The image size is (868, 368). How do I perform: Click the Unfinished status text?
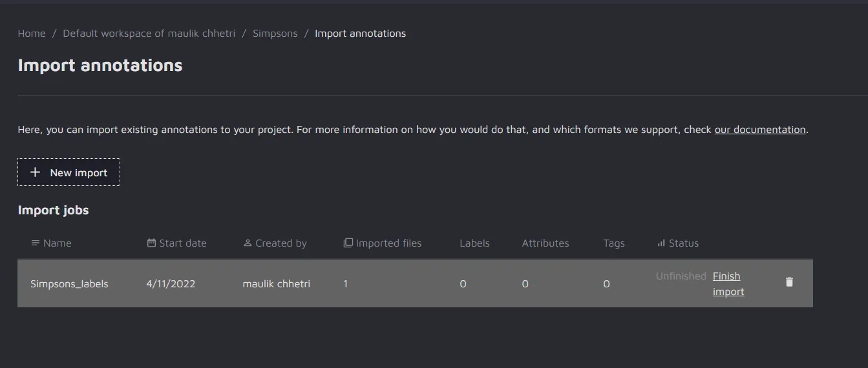tap(681, 276)
